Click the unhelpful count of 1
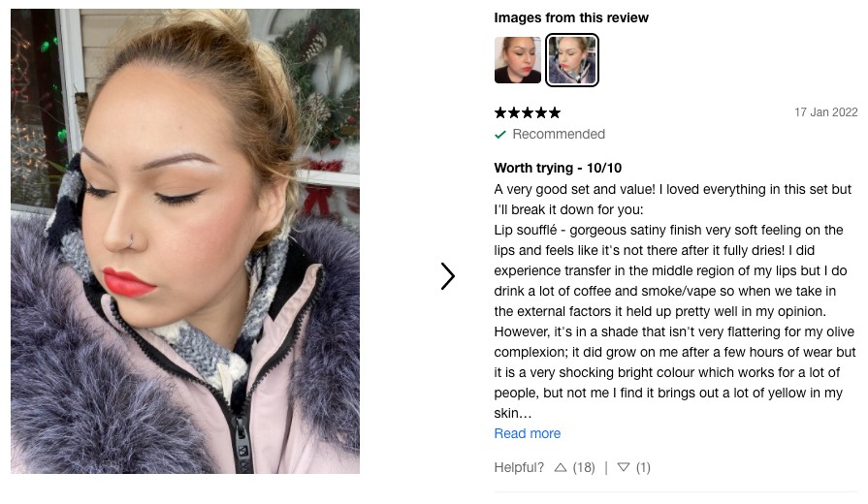The image size is (868, 504). pos(643,467)
